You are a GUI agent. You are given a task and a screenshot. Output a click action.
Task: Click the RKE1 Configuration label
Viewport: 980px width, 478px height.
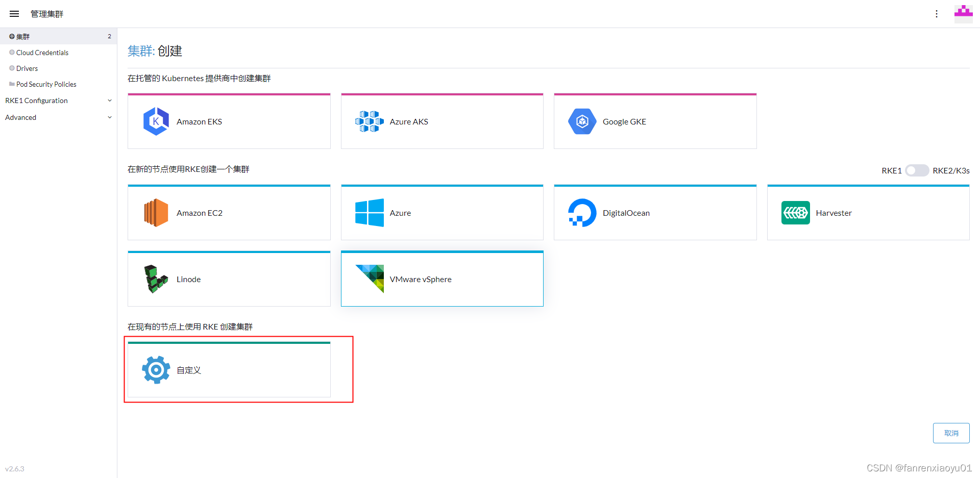coord(36,100)
